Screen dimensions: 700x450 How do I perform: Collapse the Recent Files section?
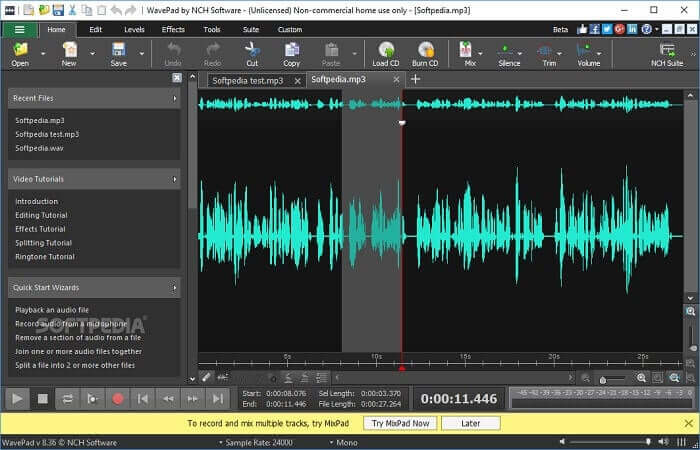pyautogui.click(x=175, y=98)
